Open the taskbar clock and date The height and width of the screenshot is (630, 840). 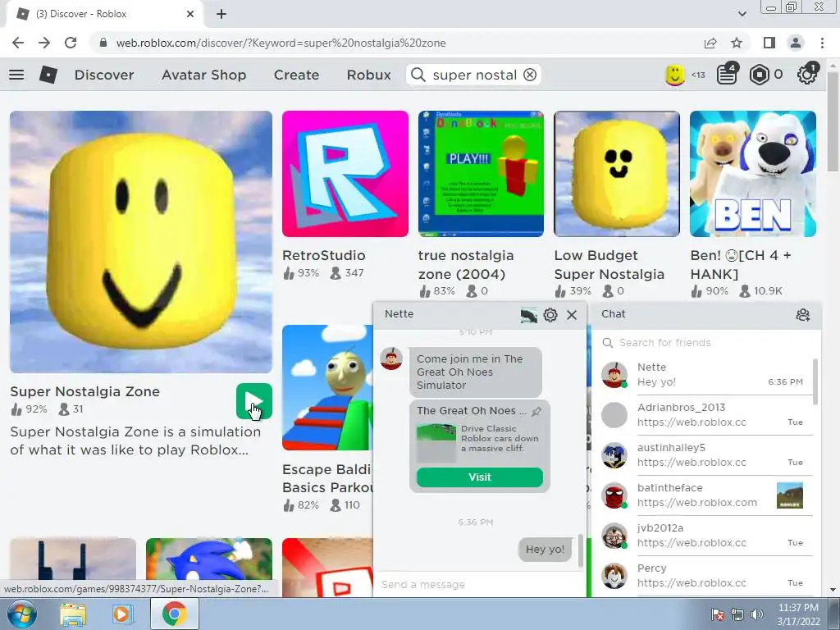point(798,614)
